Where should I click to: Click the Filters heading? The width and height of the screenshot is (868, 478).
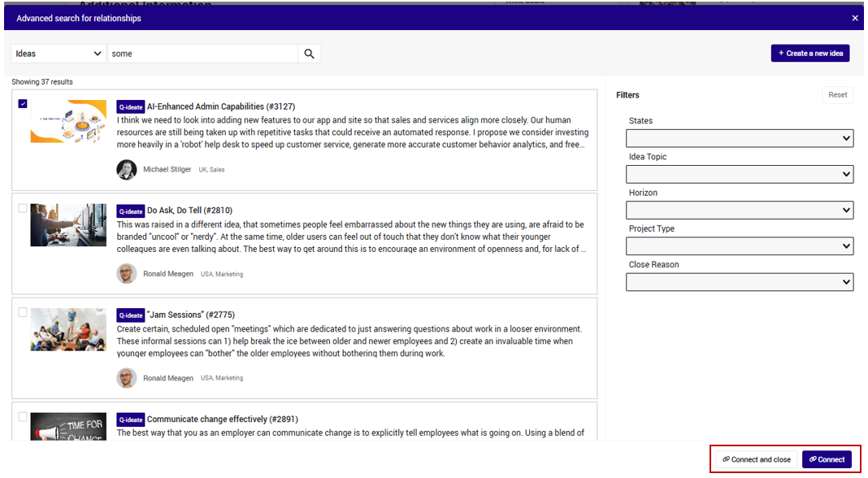(627, 95)
